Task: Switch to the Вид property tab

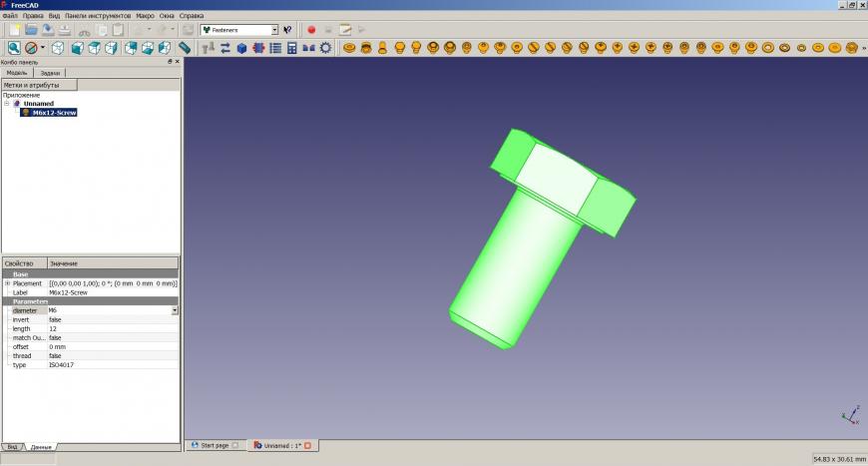Action: [x=12, y=447]
